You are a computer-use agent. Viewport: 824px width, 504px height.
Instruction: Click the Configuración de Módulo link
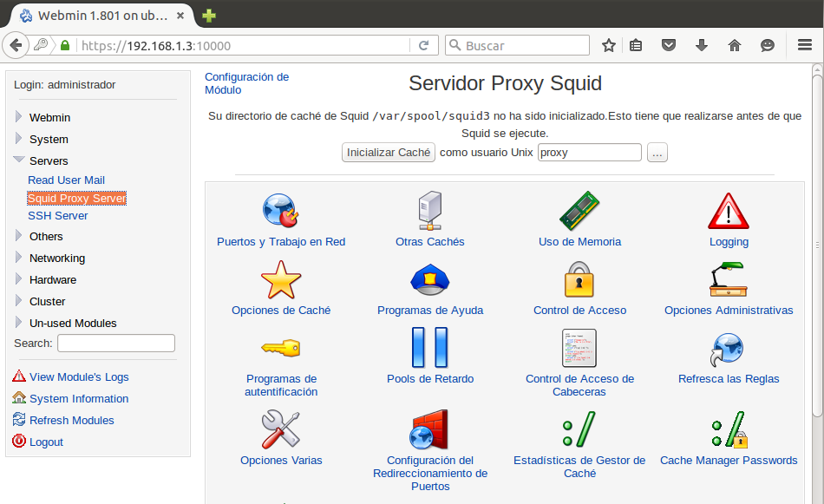pos(246,83)
